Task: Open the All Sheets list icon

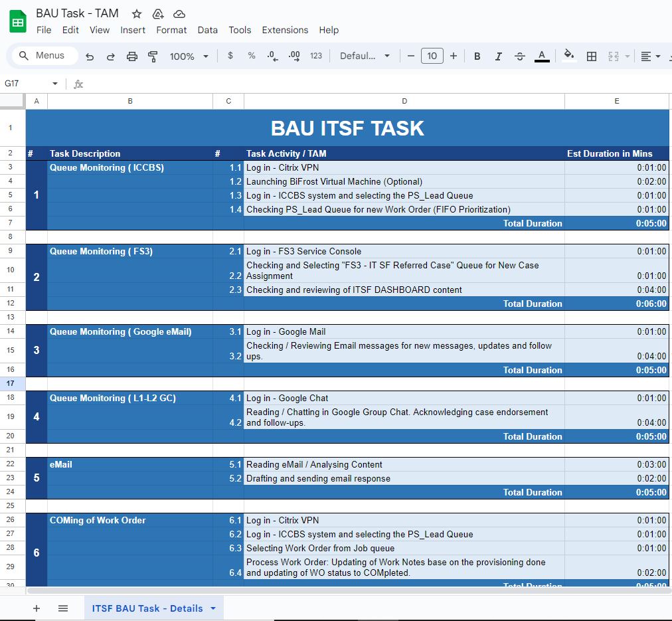Action: [63, 608]
